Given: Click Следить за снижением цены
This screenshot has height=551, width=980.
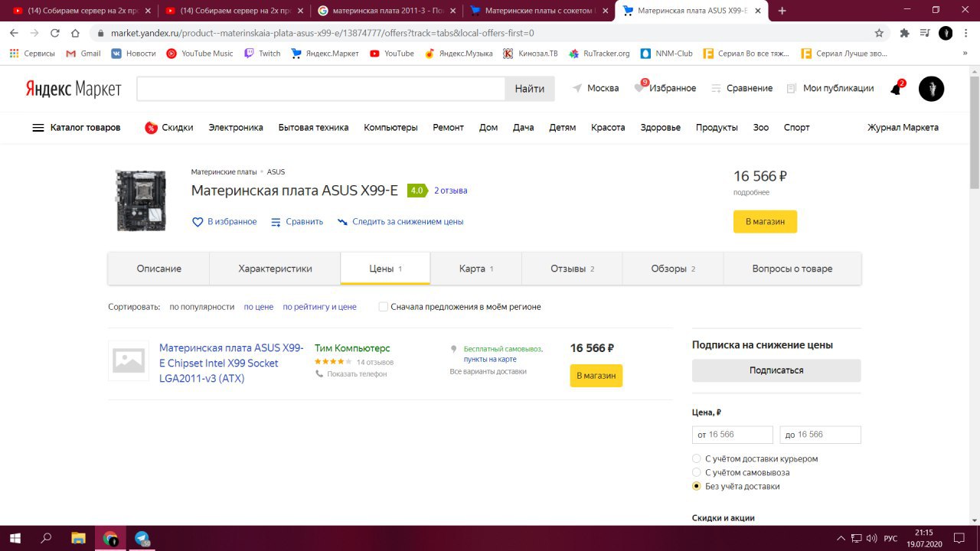Looking at the screenshot, I should (400, 222).
